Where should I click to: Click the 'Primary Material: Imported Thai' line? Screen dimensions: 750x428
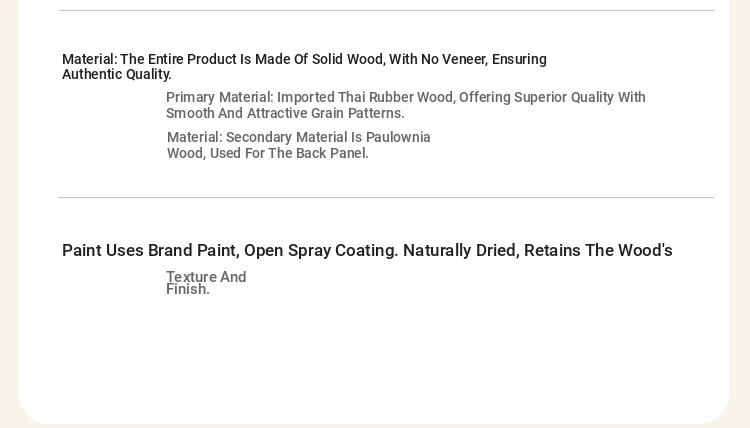point(406,97)
